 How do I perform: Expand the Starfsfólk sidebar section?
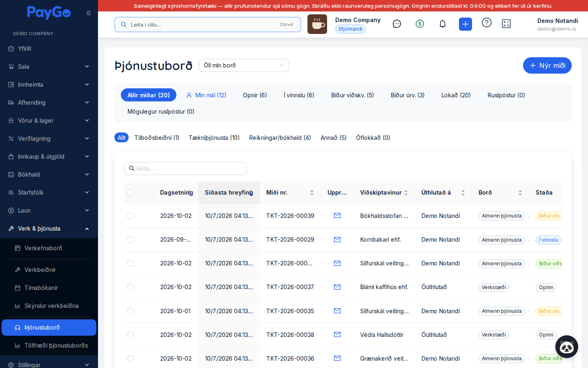[49, 193]
